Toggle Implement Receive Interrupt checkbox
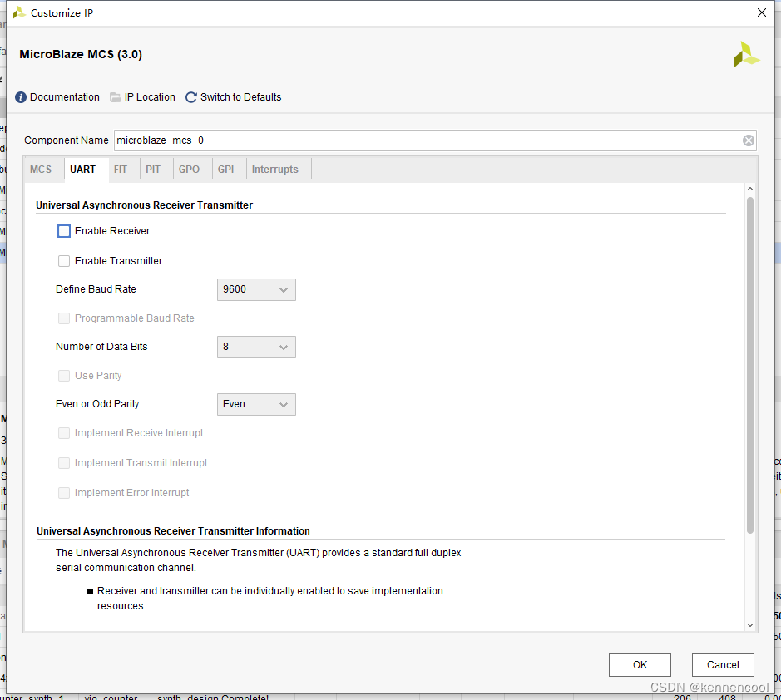781x700 pixels. [64, 433]
